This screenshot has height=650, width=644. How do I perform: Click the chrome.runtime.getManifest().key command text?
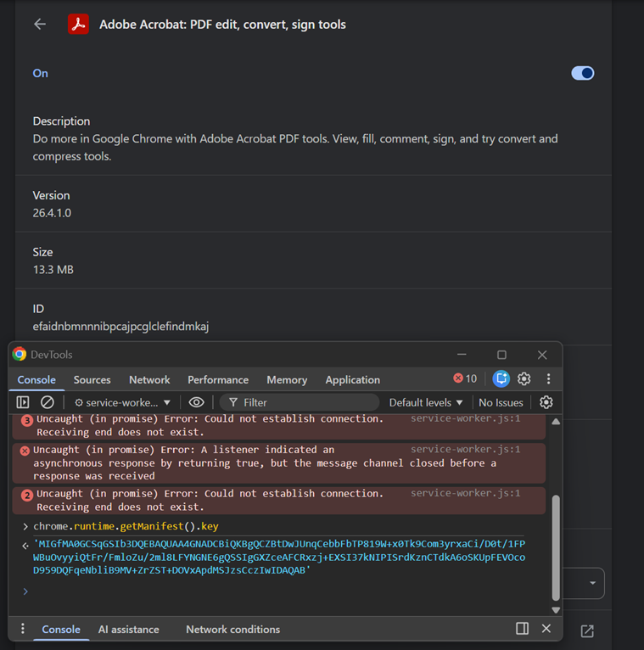click(126, 526)
